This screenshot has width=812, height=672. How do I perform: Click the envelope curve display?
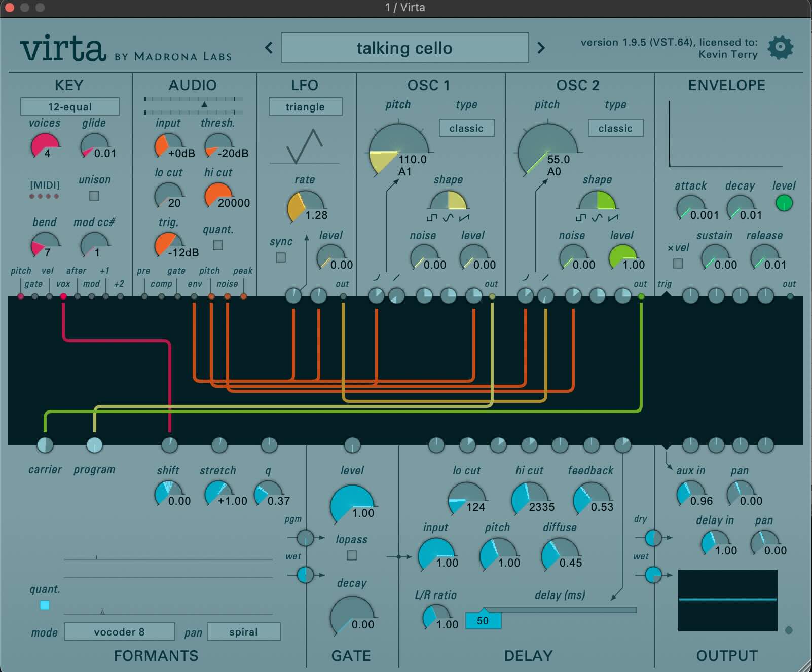[726, 133]
